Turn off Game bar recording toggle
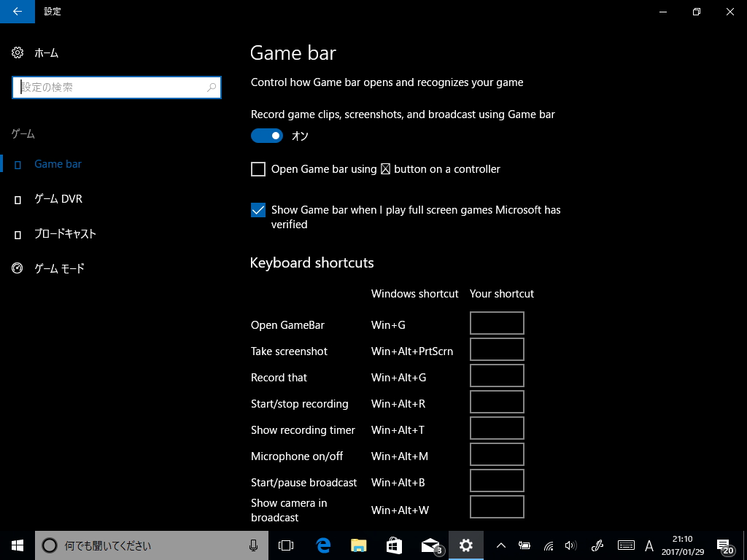 pyautogui.click(x=267, y=136)
